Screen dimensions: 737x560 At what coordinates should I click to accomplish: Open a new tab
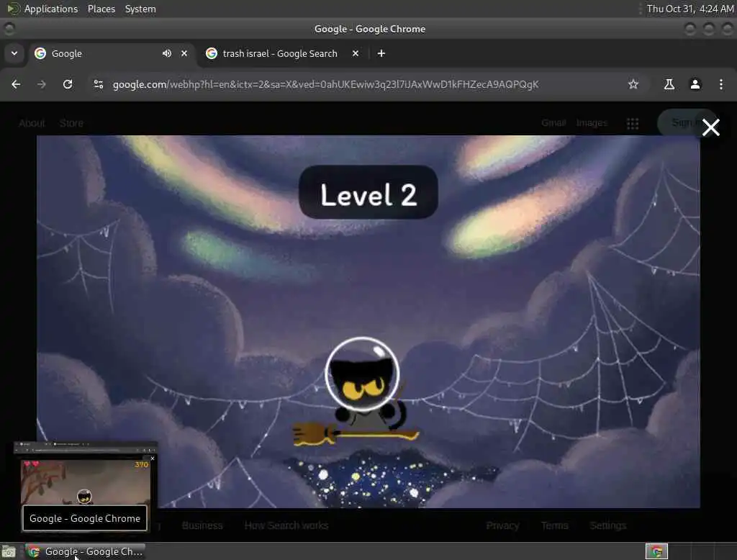coord(381,53)
